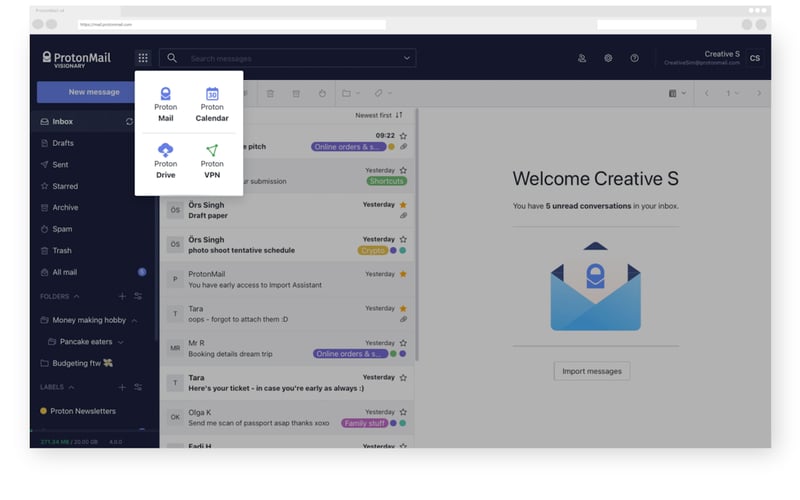Open Mr R Booking details dream trip message
800x500 pixels.
pyautogui.click(x=288, y=348)
